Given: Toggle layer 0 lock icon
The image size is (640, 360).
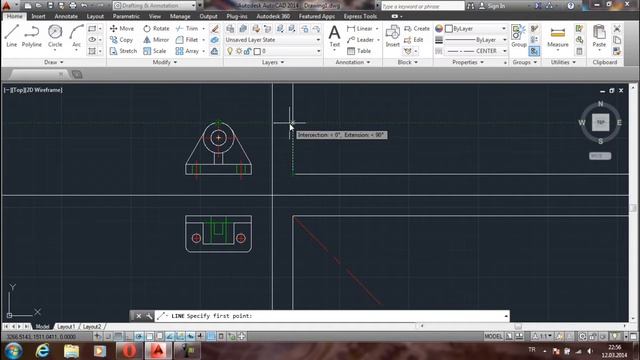Looking at the screenshot, I should click(x=247, y=51).
